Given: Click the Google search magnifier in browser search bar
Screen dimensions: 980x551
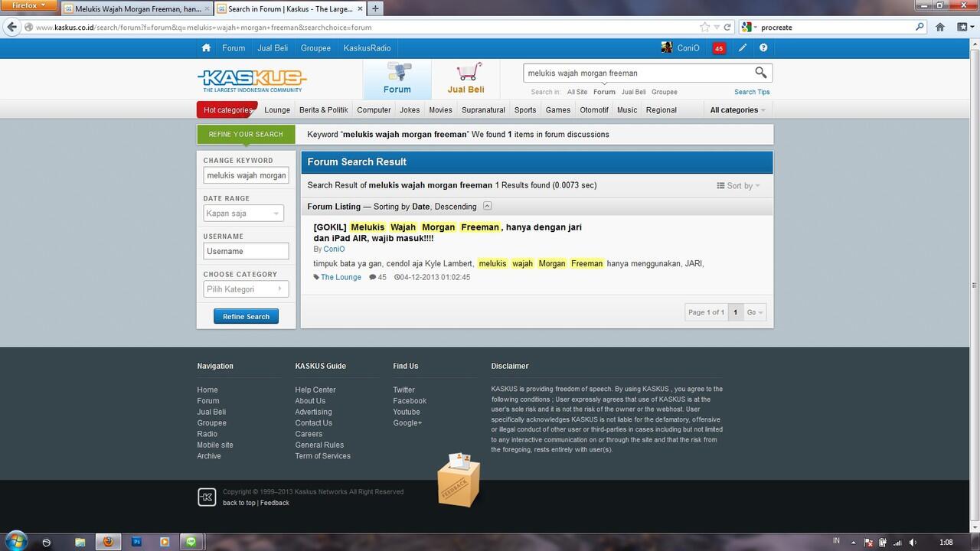Looking at the screenshot, I should point(920,27).
